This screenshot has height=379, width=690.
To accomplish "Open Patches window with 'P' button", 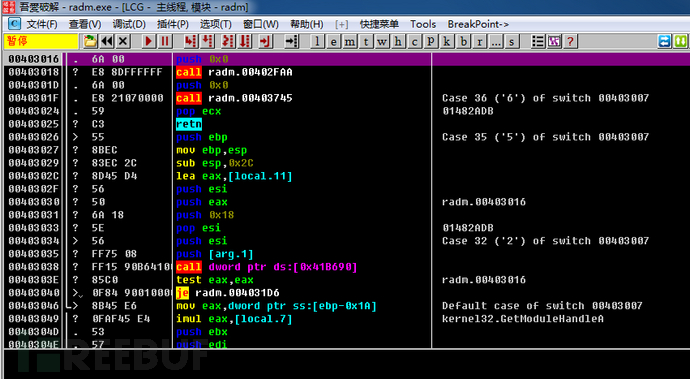I will pyautogui.click(x=430, y=41).
